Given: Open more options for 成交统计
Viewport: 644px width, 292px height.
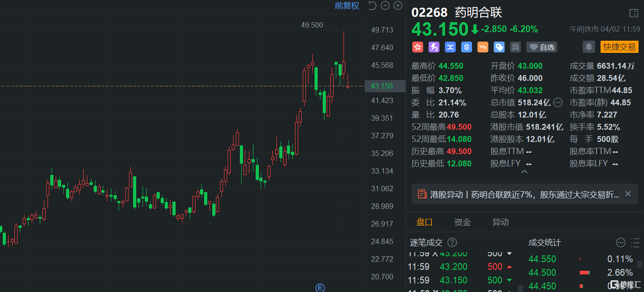Looking at the screenshot, I should point(620,243).
